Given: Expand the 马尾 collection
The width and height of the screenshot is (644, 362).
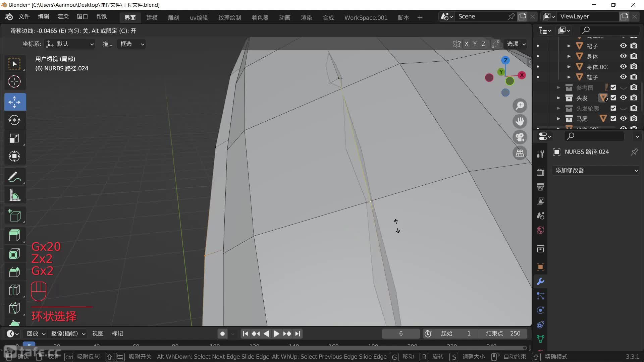Looking at the screenshot, I should pos(558,119).
